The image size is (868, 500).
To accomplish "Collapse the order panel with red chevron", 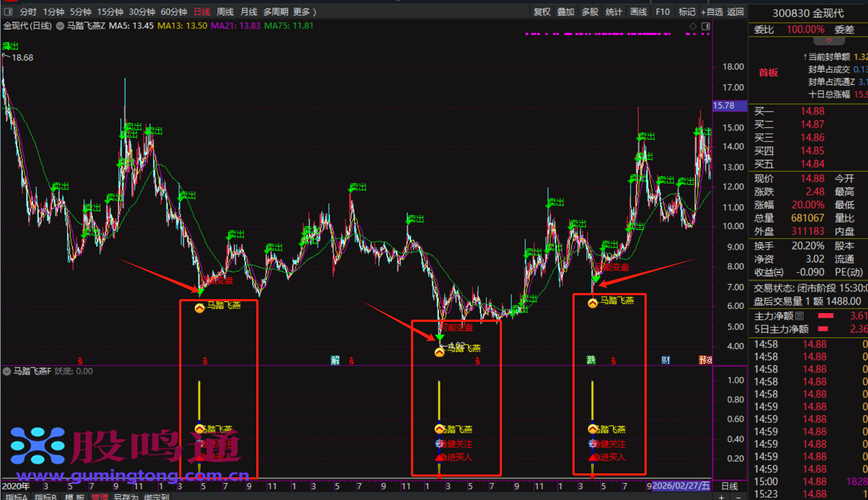I will click(829, 41).
